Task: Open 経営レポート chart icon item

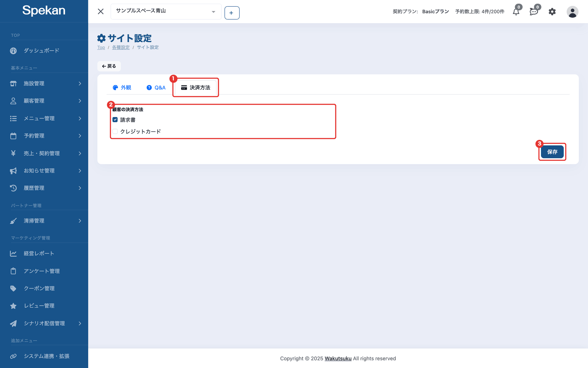Action: pyautogui.click(x=44, y=254)
